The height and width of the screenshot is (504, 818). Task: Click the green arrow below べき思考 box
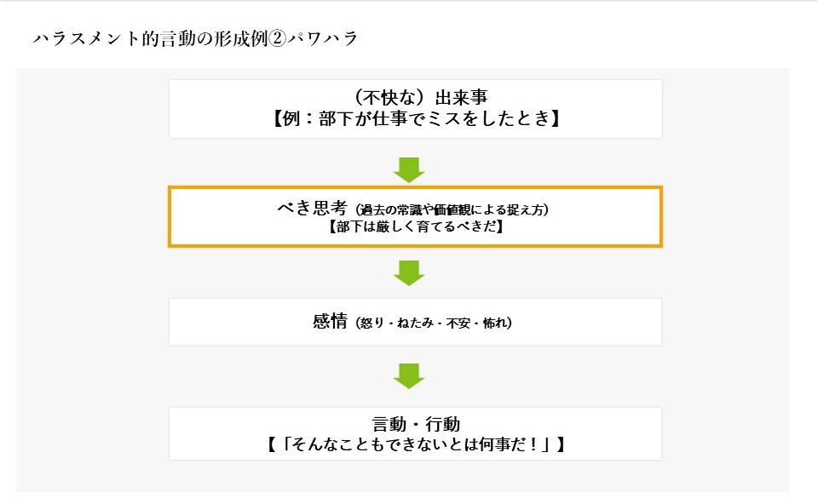pyautogui.click(x=409, y=272)
